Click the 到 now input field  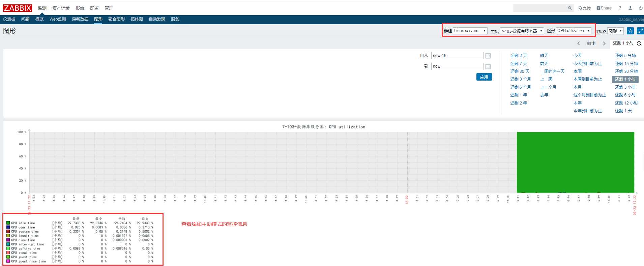pyautogui.click(x=457, y=66)
